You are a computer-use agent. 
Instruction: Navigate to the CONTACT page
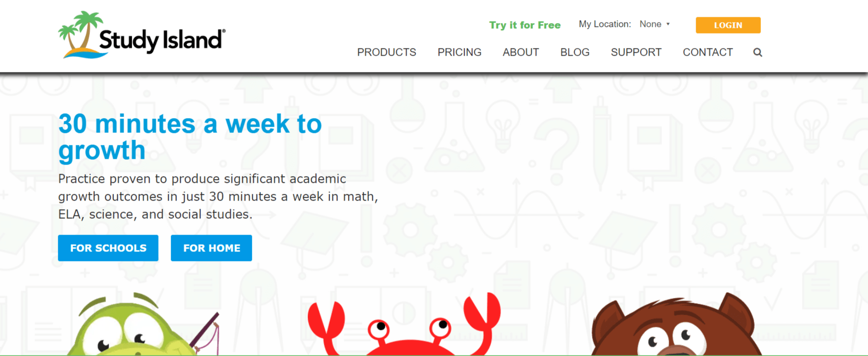708,52
